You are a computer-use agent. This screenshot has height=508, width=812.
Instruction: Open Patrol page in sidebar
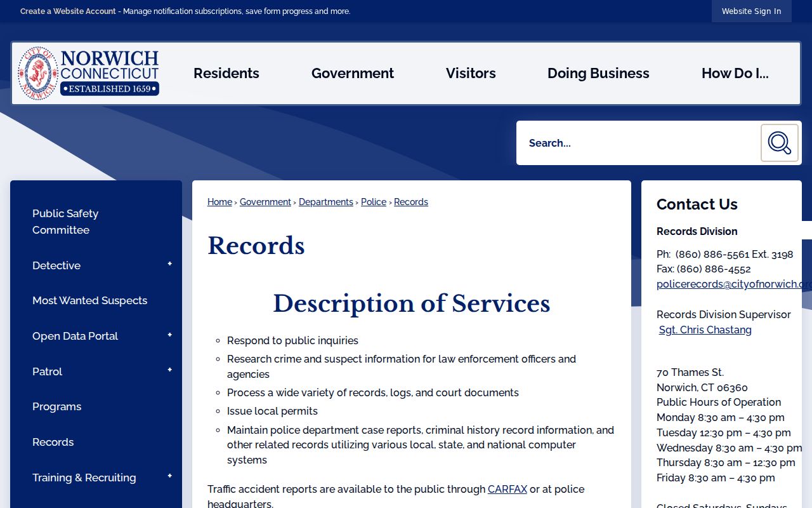[48, 371]
